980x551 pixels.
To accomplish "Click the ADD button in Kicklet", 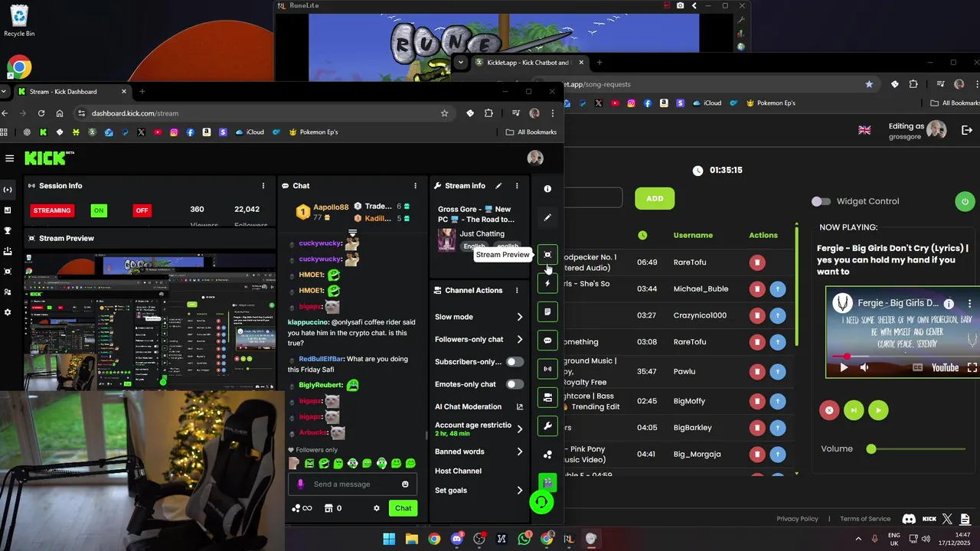I will click(x=655, y=198).
